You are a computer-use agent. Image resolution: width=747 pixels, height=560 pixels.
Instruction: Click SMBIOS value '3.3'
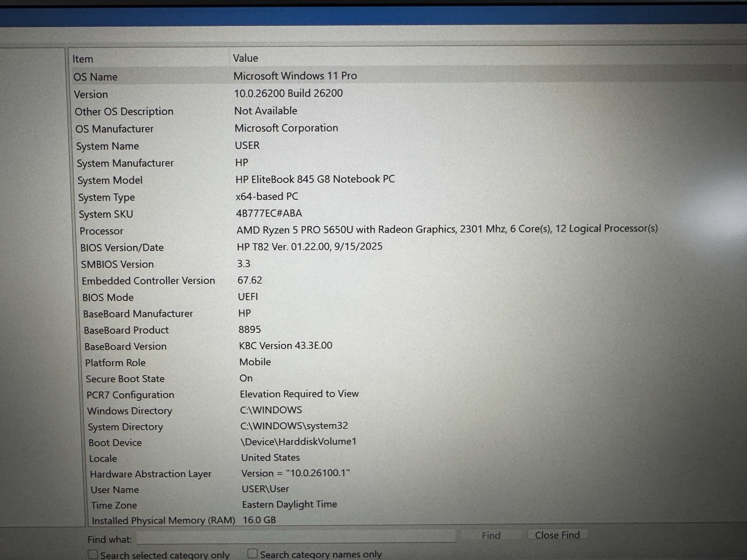point(244,264)
